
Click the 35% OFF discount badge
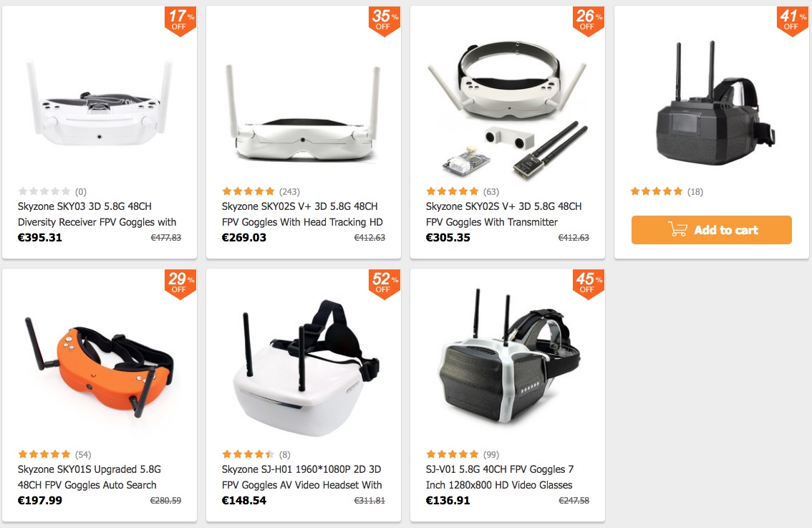click(x=385, y=21)
